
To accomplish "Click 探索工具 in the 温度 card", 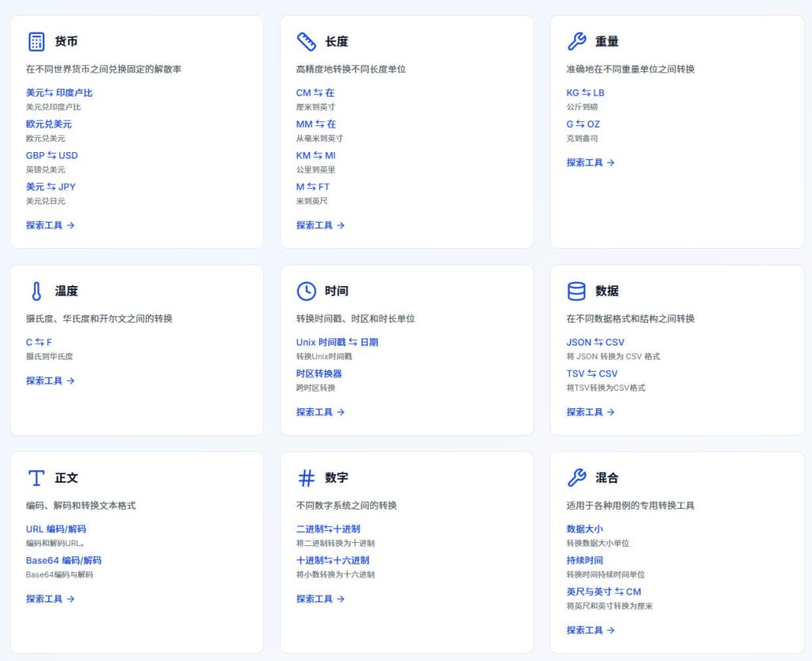I will [x=50, y=380].
